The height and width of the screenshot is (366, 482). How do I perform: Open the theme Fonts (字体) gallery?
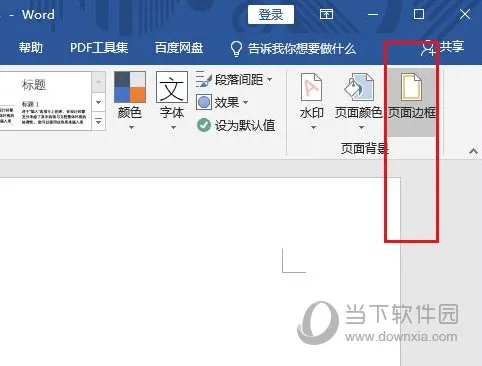(172, 101)
